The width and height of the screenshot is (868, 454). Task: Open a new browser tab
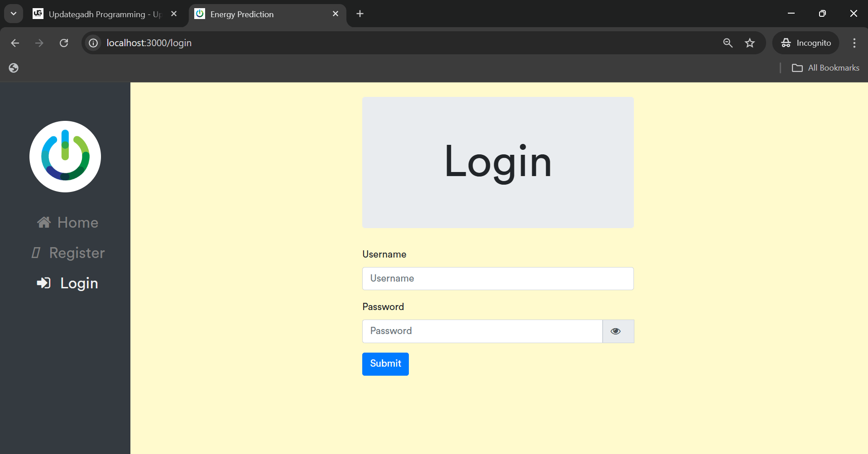(360, 14)
